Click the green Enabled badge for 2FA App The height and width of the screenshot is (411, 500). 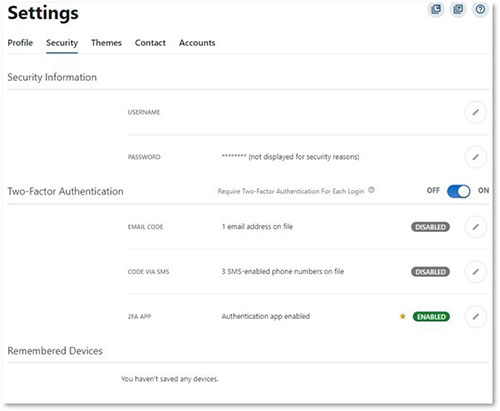431,316
